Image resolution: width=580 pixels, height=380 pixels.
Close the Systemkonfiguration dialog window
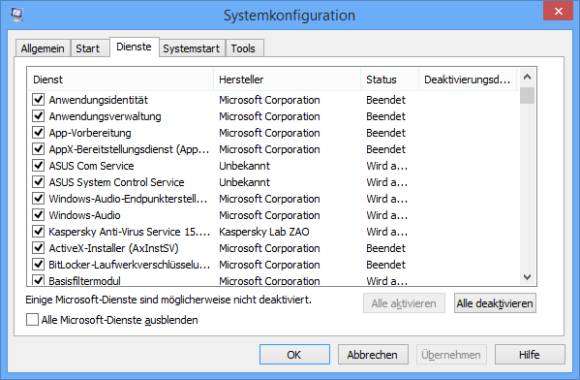pyautogui.click(x=558, y=11)
